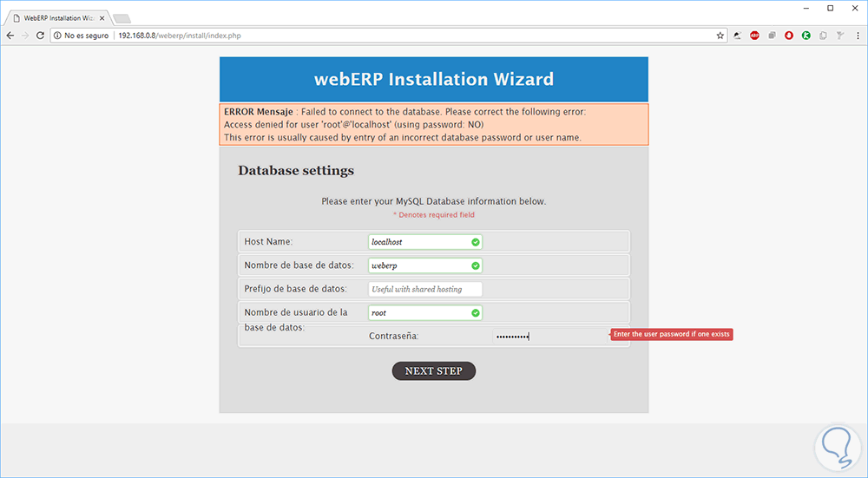Image resolution: width=868 pixels, height=478 pixels.
Task: Maximize the browser window
Action: point(831,9)
